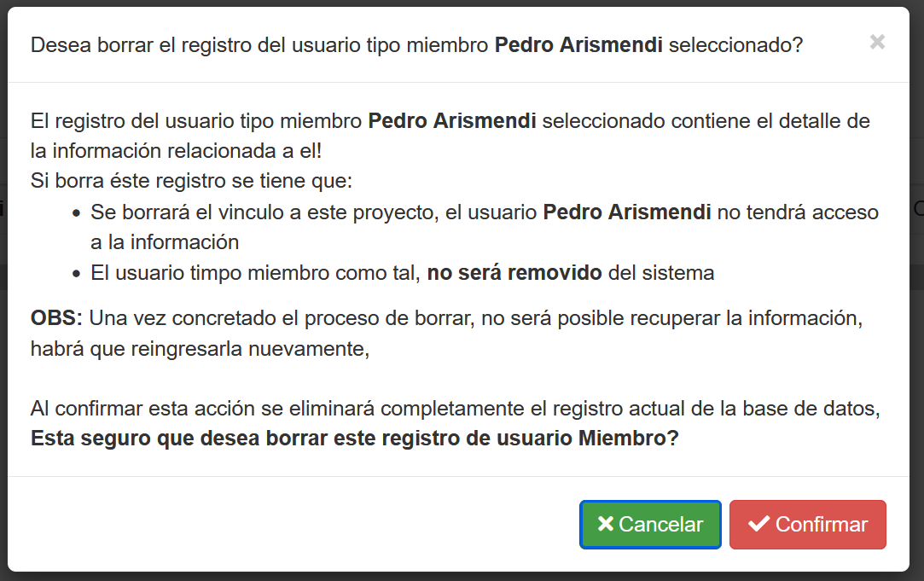Click the bullet dot before 'Se borrará el vinculo'

coord(77,213)
